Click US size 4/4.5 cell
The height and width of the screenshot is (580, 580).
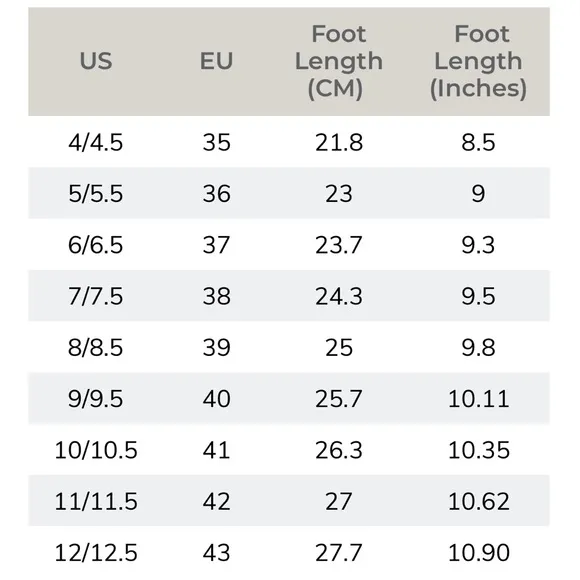pyautogui.click(x=95, y=142)
